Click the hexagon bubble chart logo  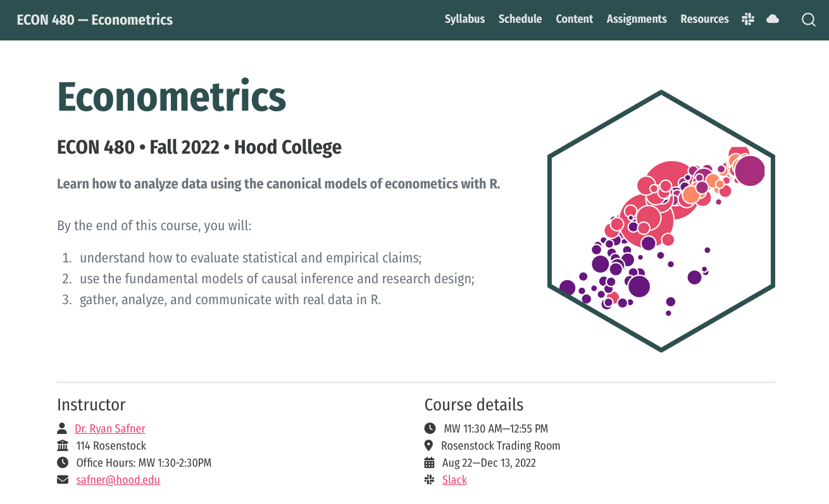661,221
